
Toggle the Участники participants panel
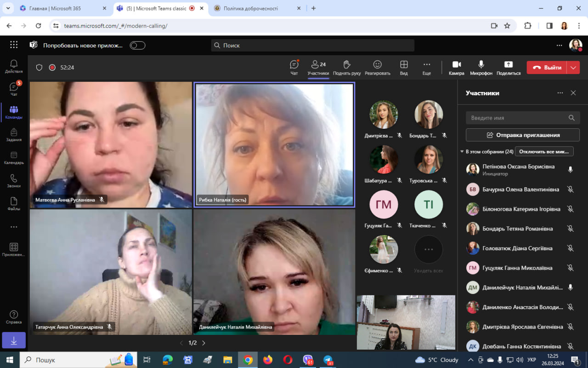[x=318, y=68]
